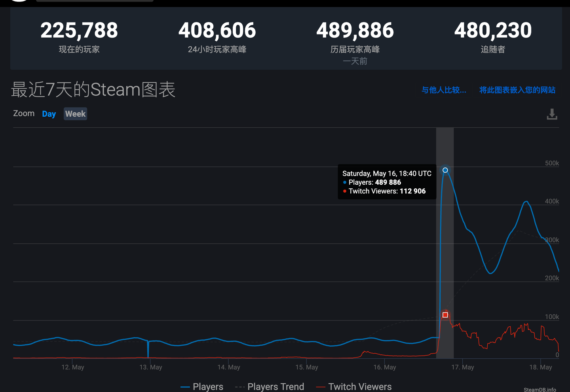Click the 225,788 current players figure
Screen dimensions: 570x392
coord(79,30)
